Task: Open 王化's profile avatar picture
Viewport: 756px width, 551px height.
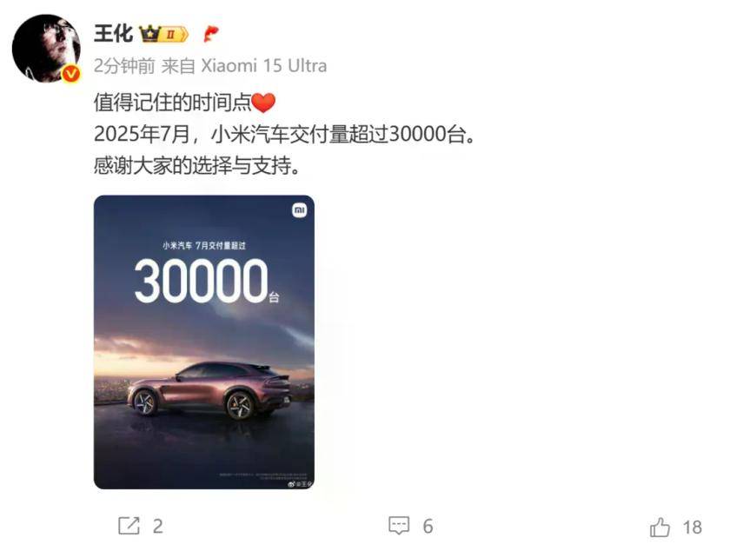Action: tap(46, 48)
